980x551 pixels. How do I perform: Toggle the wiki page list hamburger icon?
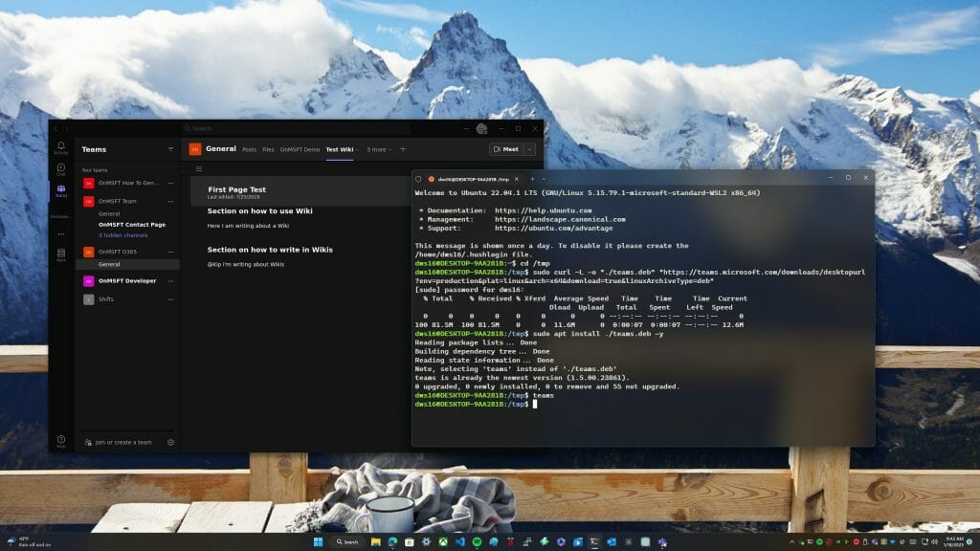[199, 168]
